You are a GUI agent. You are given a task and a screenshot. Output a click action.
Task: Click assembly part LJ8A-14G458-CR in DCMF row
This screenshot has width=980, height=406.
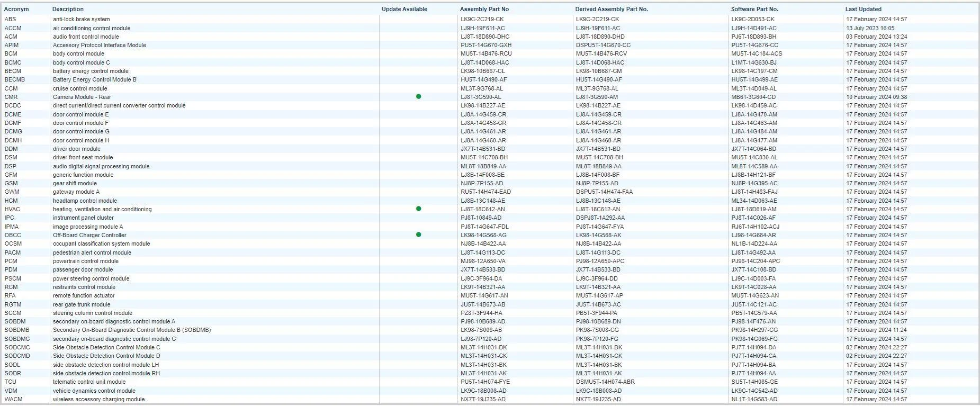tap(483, 123)
